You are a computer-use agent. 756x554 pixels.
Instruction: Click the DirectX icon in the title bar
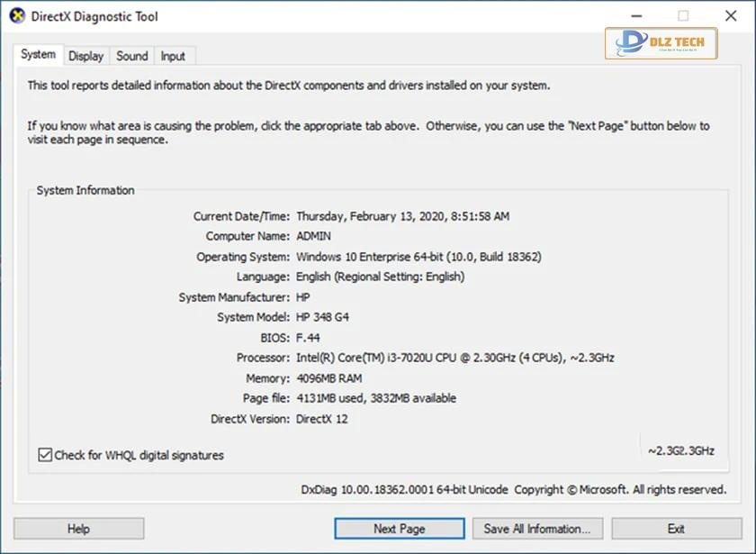point(16,15)
